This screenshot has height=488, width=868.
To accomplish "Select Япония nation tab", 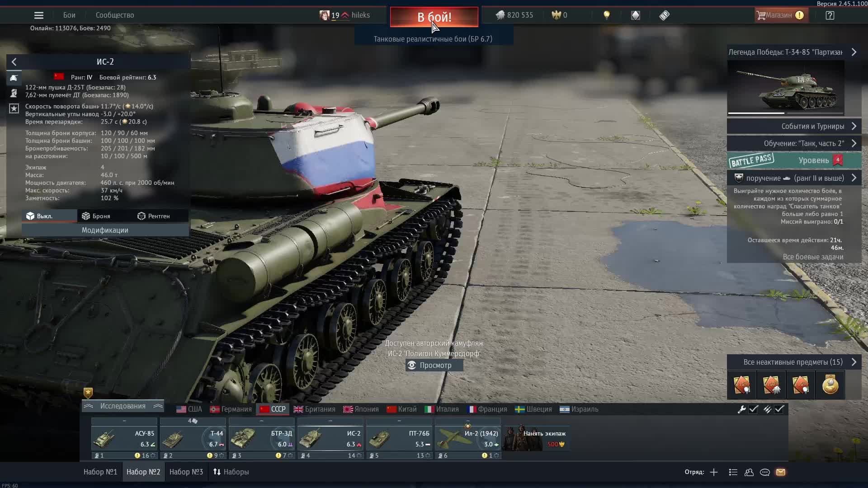I will (x=361, y=409).
